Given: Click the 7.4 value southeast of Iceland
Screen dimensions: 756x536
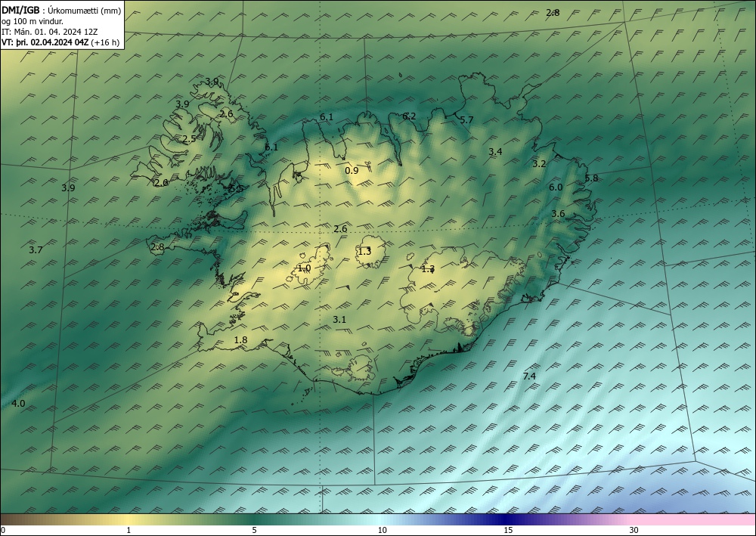Looking at the screenshot, I should pos(529,376).
